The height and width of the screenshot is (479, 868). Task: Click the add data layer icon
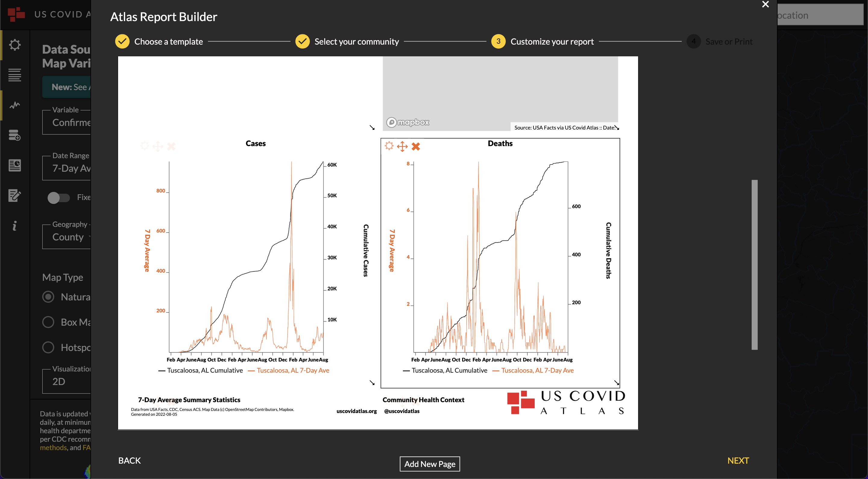[14, 135]
